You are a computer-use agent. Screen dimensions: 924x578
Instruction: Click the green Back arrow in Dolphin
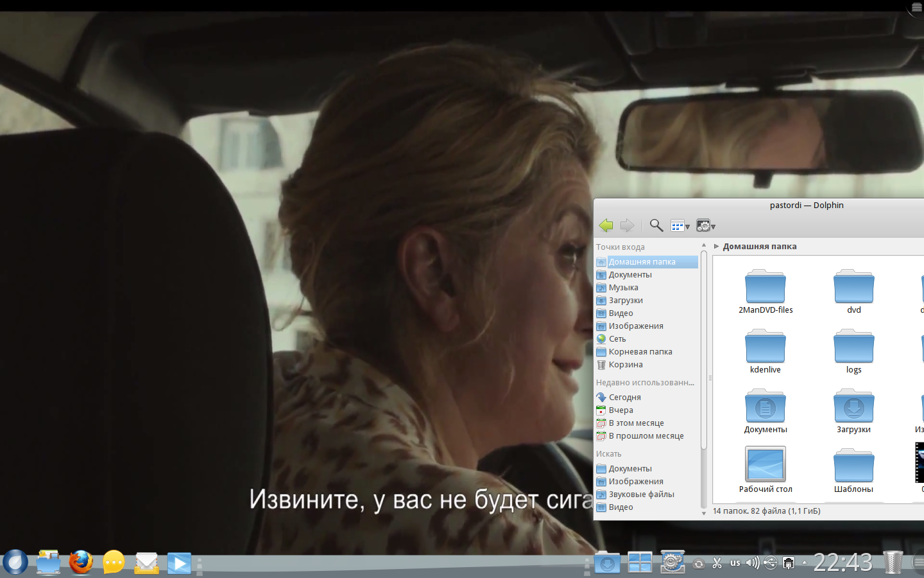[606, 225]
